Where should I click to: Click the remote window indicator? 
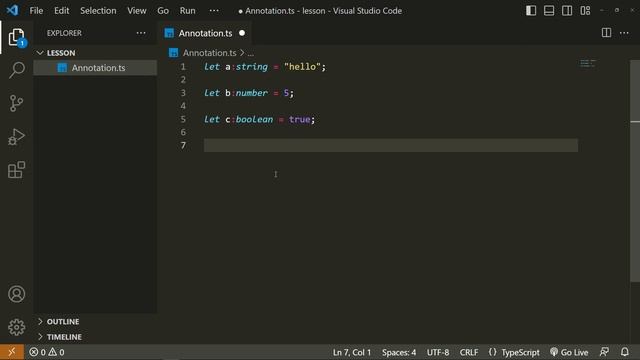point(12,352)
